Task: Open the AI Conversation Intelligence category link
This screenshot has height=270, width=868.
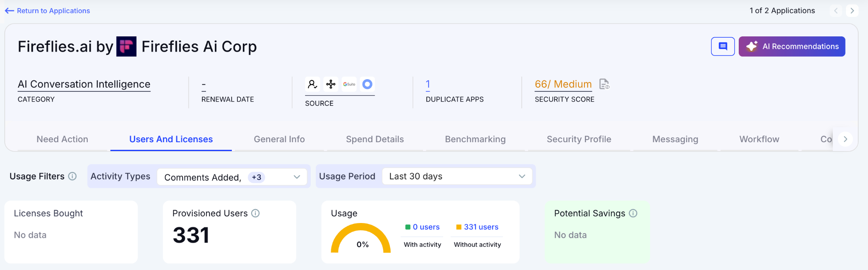Action: point(84,84)
